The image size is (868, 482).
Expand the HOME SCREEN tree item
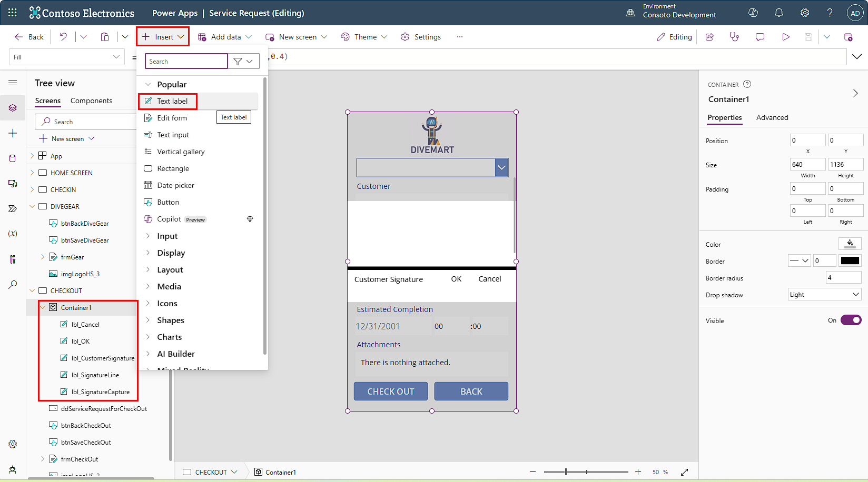[33, 172]
